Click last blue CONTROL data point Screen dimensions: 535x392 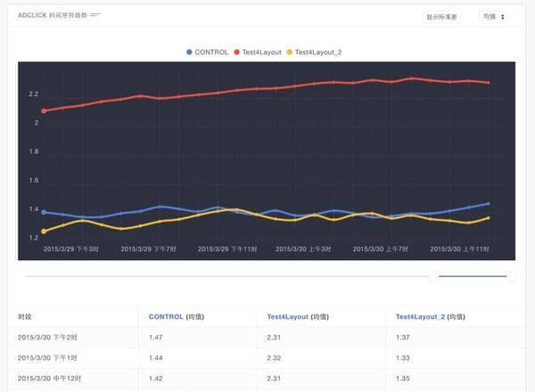(488, 203)
